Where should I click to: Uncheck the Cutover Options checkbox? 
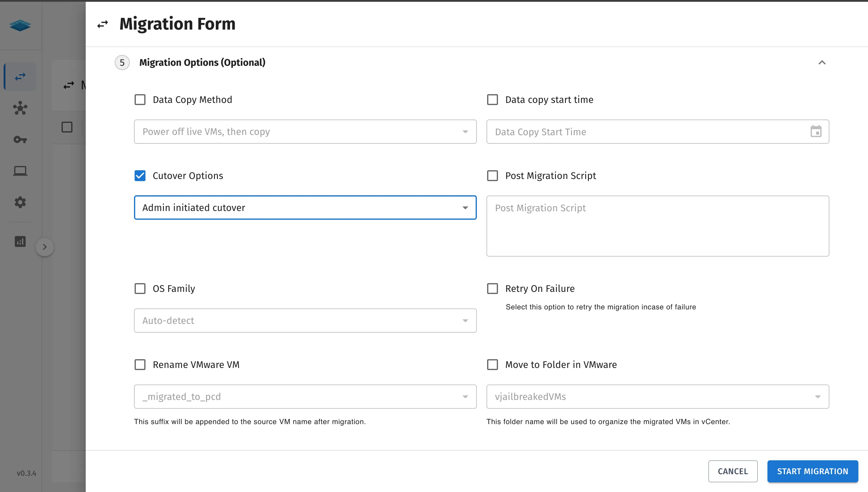click(140, 176)
